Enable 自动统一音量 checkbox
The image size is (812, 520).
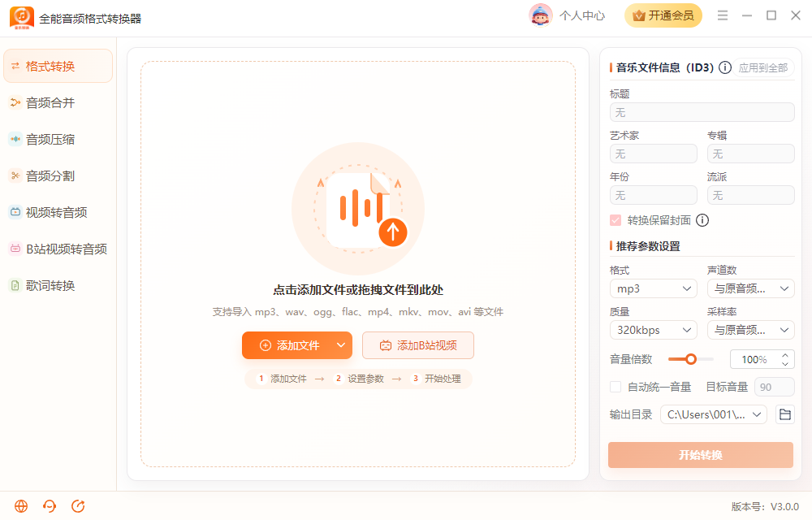pyautogui.click(x=615, y=387)
